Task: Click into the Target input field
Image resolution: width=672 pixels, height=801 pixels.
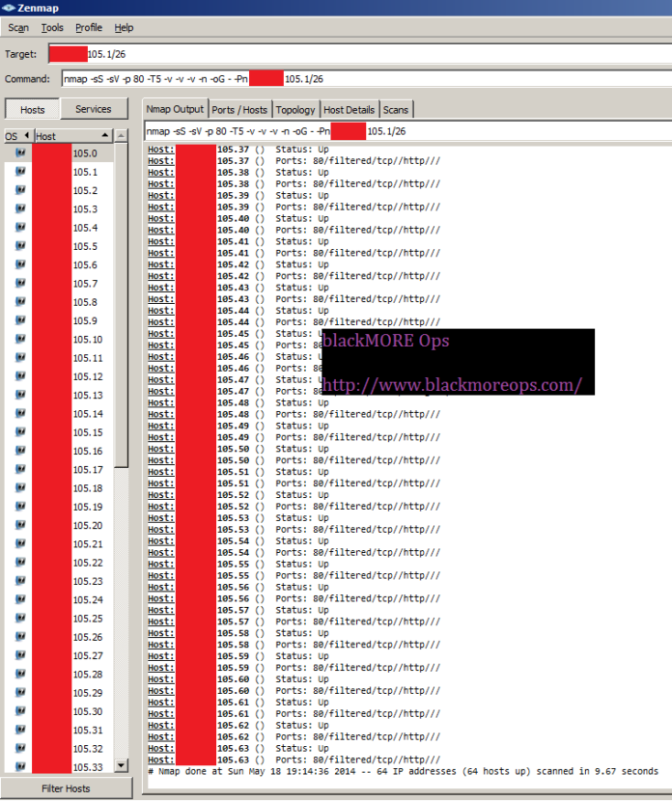Action: tap(360, 54)
